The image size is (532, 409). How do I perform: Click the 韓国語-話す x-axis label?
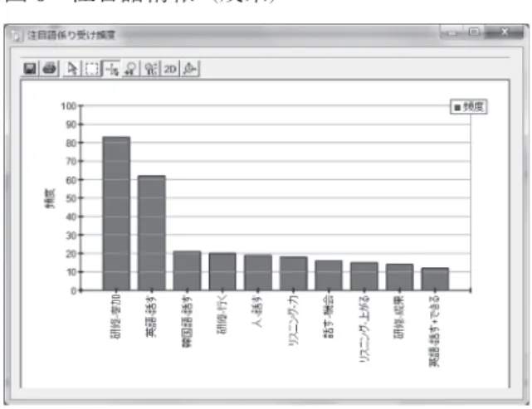pos(187,321)
